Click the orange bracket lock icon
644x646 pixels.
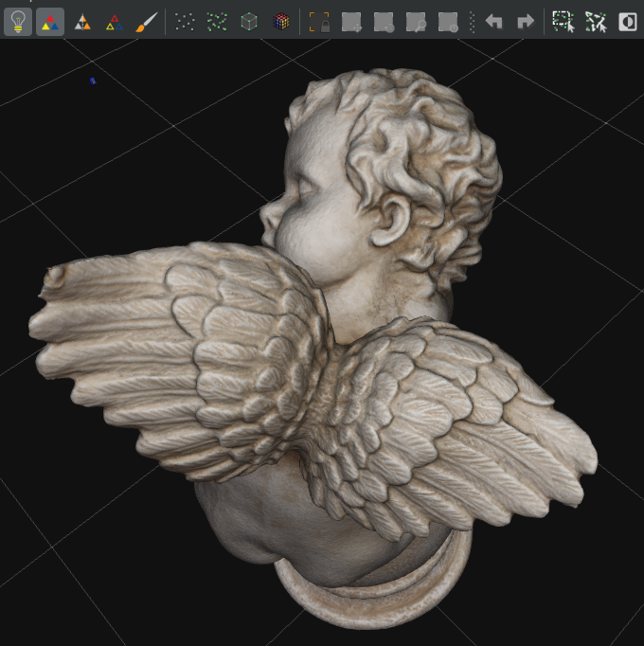319,22
